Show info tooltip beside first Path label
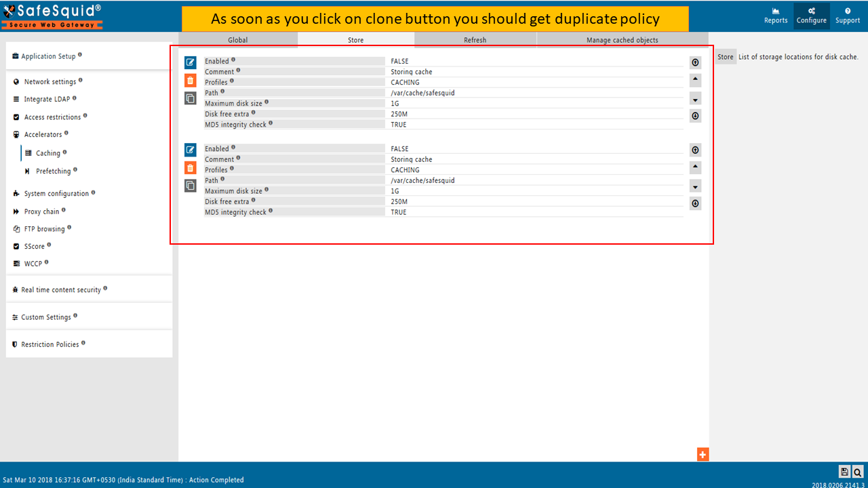868x488 pixels. pyautogui.click(x=222, y=91)
